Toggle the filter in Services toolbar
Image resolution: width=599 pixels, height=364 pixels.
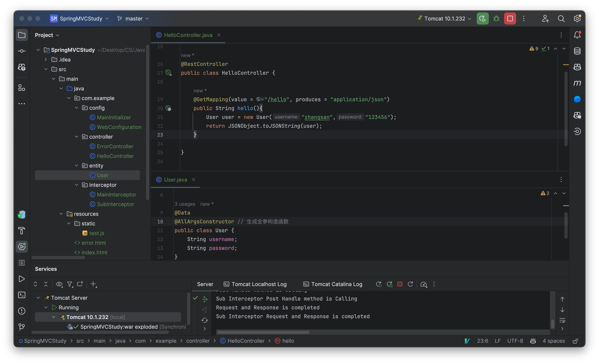tap(70, 284)
